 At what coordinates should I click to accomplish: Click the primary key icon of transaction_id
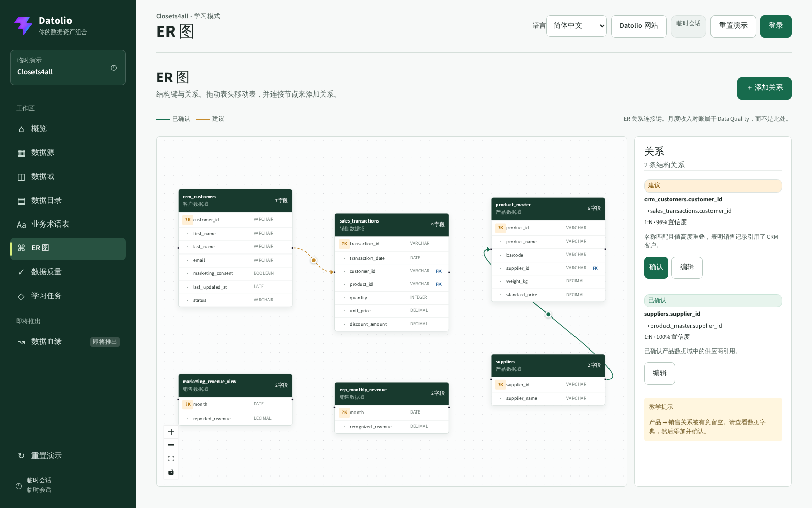344,244
